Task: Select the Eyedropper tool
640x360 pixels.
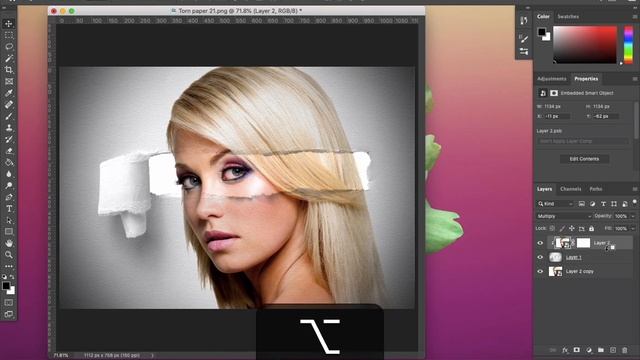Action: click(9, 93)
